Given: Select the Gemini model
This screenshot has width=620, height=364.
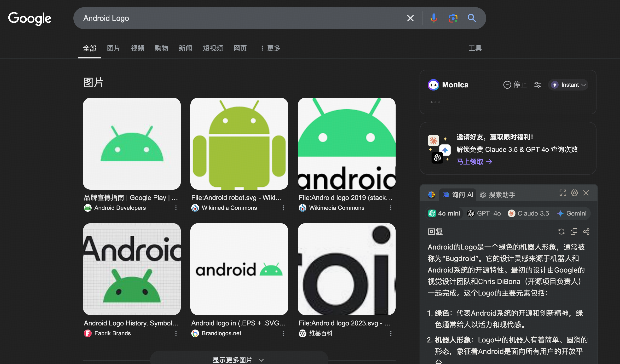Looking at the screenshot, I should 572,213.
